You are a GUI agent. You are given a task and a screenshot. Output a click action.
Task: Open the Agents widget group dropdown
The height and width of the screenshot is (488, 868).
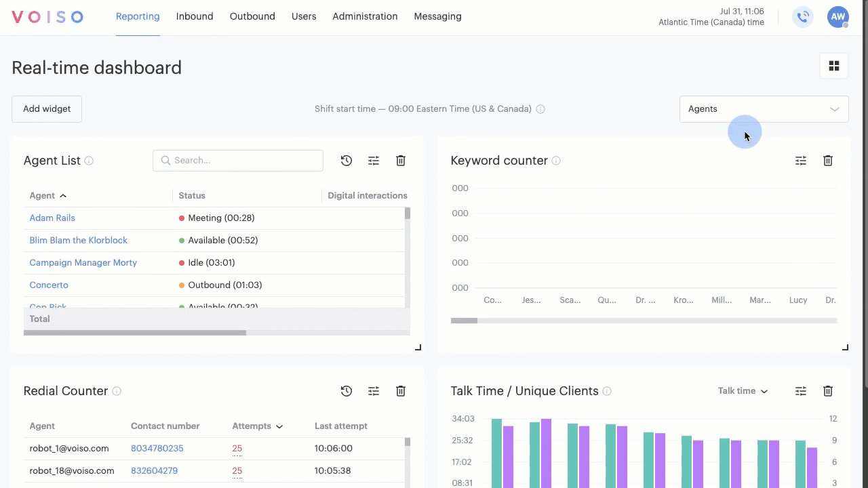pos(764,108)
